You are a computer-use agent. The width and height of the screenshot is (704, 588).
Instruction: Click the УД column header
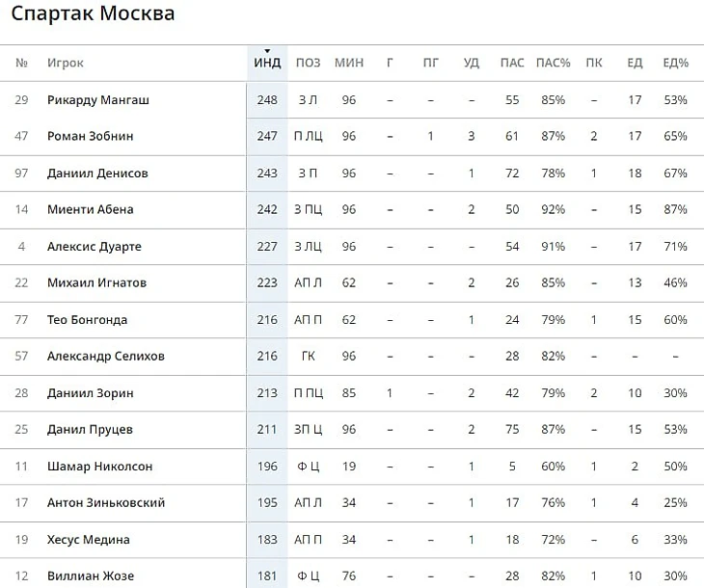click(x=472, y=63)
